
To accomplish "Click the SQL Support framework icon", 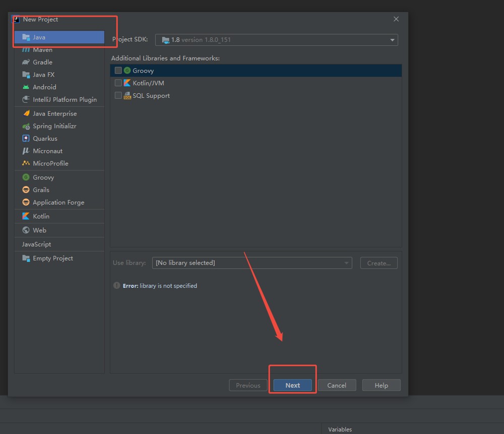I will [128, 95].
